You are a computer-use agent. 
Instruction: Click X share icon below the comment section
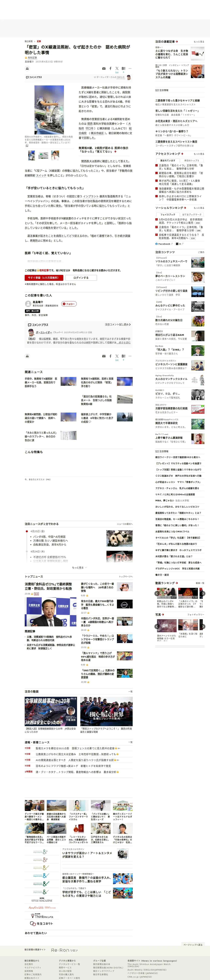117,356
